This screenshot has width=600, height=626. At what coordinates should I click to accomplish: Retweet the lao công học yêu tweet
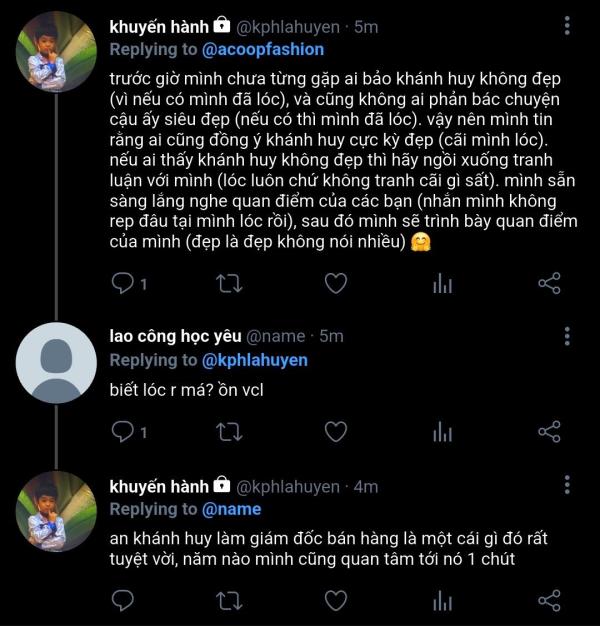pyautogui.click(x=229, y=432)
